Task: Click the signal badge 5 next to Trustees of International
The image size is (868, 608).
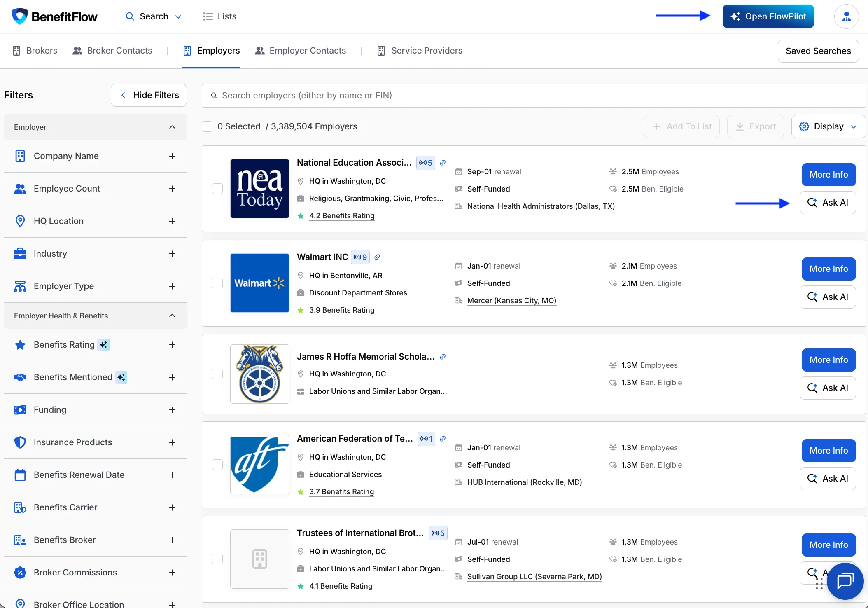Action: click(438, 533)
